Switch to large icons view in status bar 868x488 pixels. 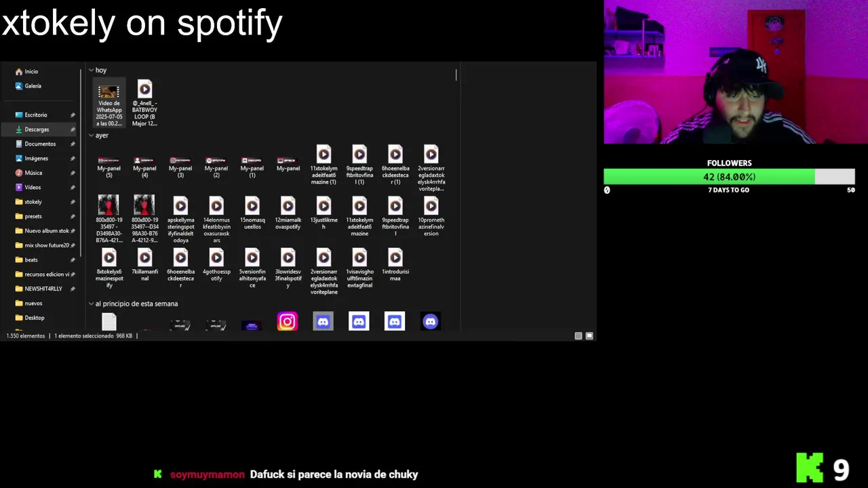pyautogui.click(x=589, y=335)
